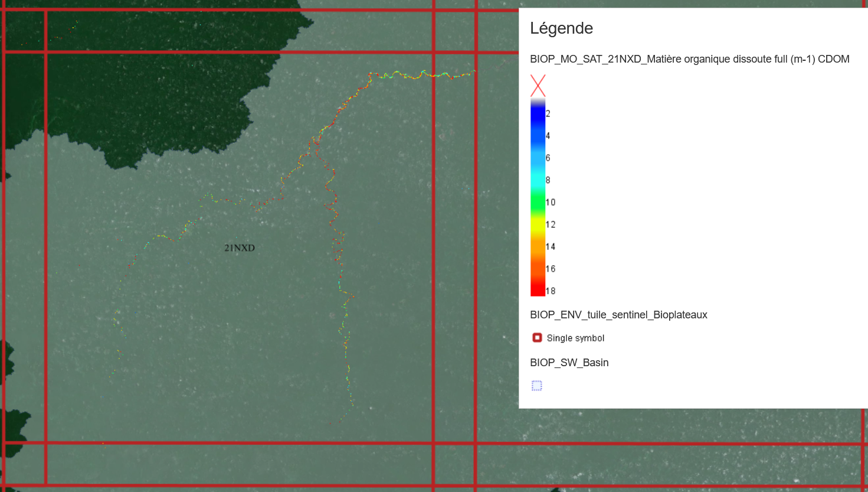Viewport: 868px width, 492px height.
Task: Click the 'Single symbol' legend label
Action: [x=575, y=338]
